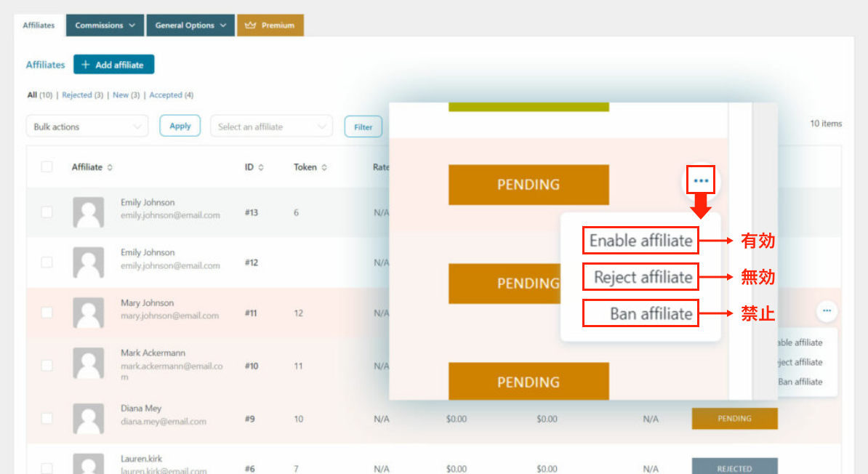Image resolution: width=868 pixels, height=474 pixels.
Task: Switch to the Affiliates tab
Action: pos(39,25)
